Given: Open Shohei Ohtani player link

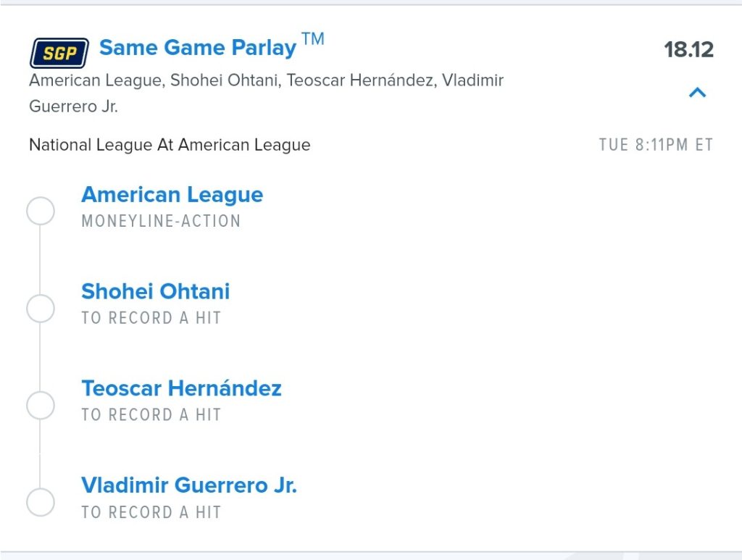Looking at the screenshot, I should [x=156, y=291].
